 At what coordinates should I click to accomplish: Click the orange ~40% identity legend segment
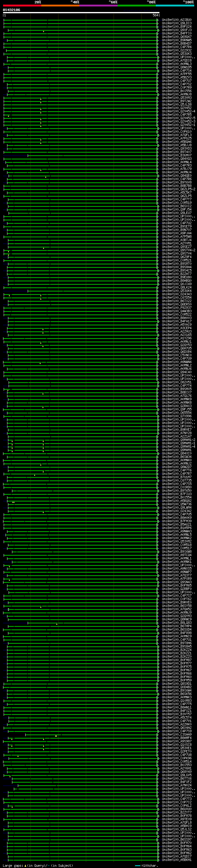[61, 6]
